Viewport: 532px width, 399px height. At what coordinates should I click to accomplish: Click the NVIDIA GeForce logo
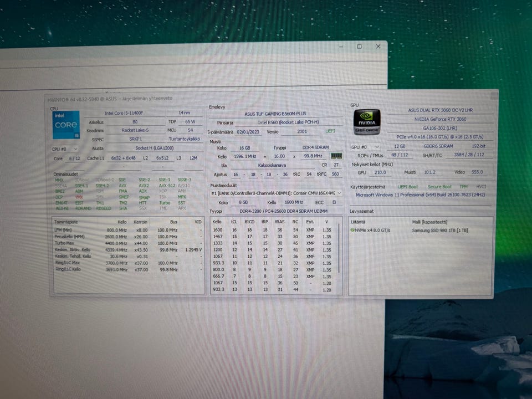[x=366, y=122]
